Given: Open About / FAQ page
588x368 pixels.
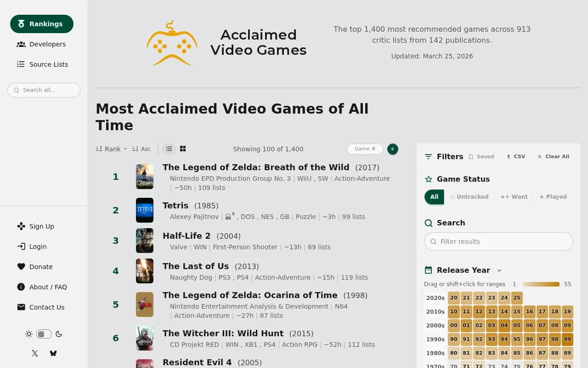Looking at the screenshot, I should (x=42, y=287).
